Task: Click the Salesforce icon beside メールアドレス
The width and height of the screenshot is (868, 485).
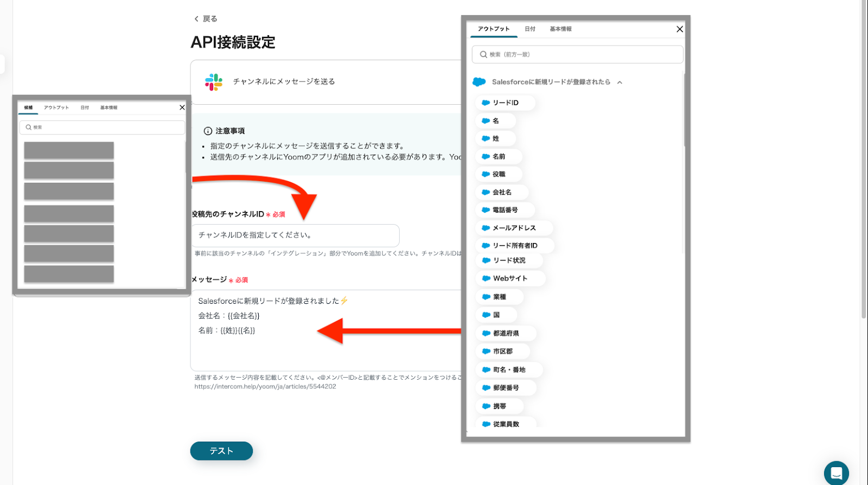Action: pos(486,228)
